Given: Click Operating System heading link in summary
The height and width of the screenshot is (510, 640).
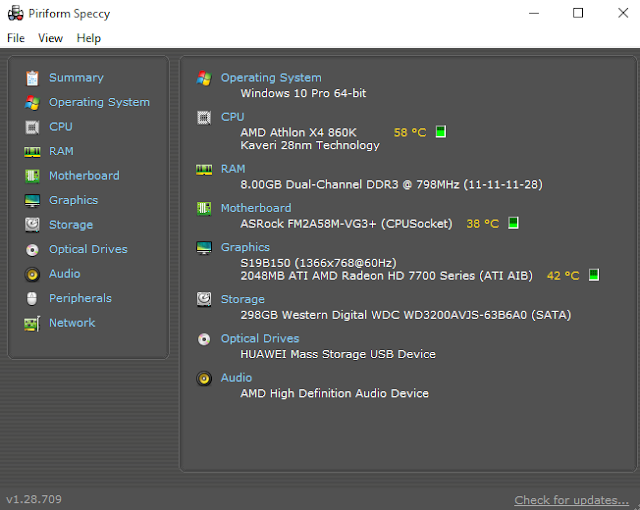Looking at the screenshot, I should coord(271,78).
